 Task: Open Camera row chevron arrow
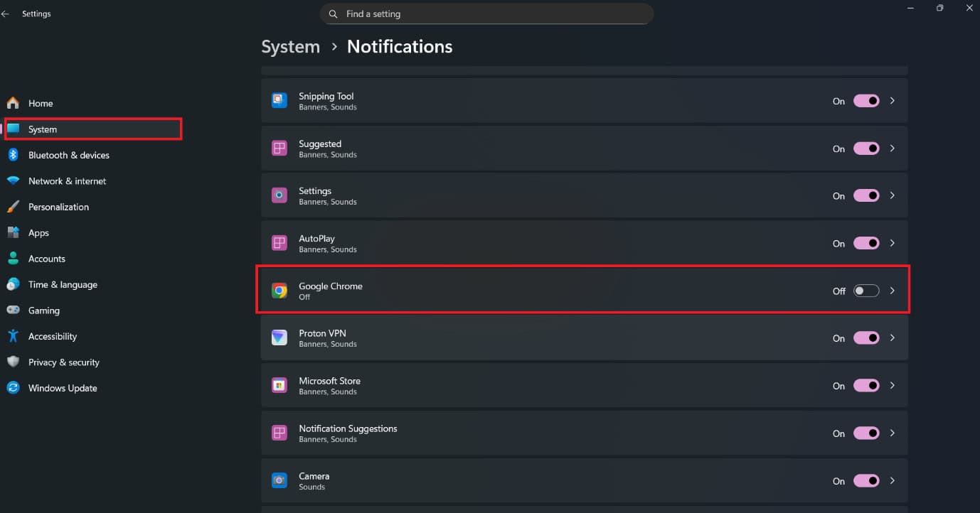coord(893,480)
